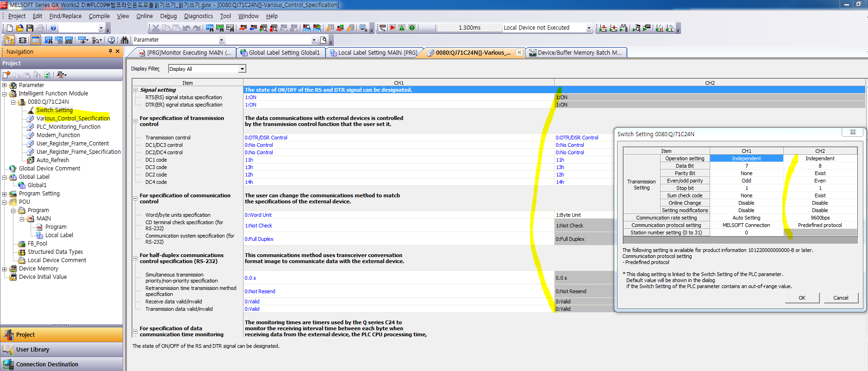Open the User Library panel
This screenshot has width=868, height=371.
[62, 350]
